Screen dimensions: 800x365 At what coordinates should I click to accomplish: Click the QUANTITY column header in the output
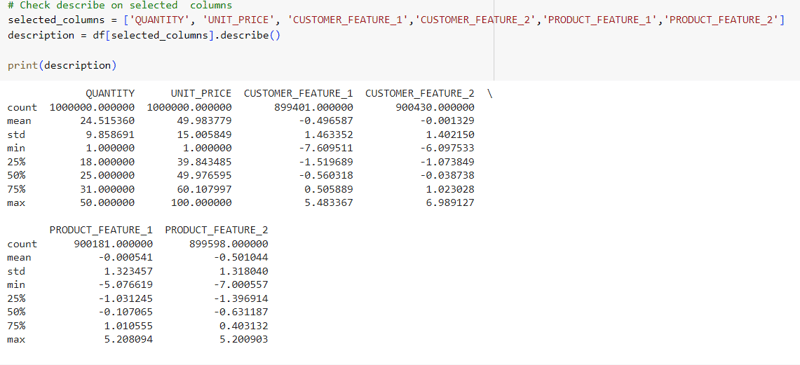pyautogui.click(x=110, y=93)
